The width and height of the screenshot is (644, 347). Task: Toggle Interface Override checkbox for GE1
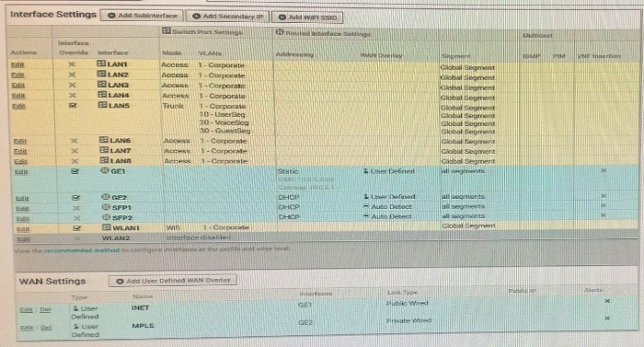[x=75, y=171]
